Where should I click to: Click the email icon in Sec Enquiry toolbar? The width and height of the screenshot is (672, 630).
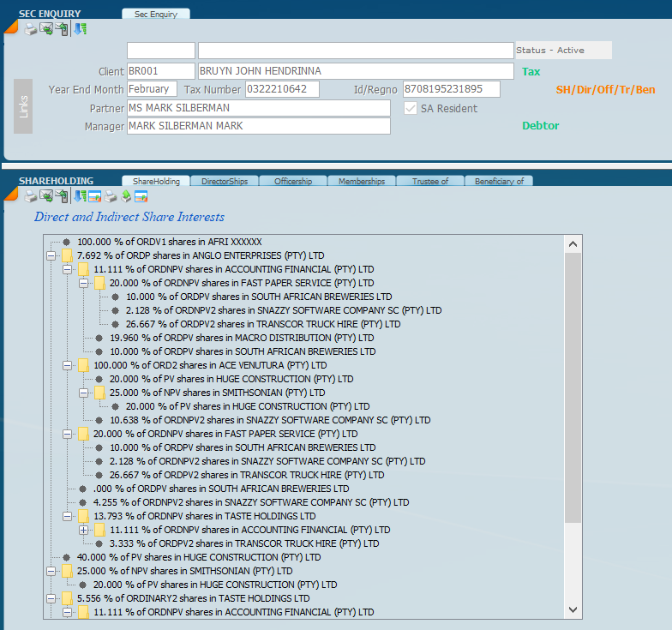point(46,29)
